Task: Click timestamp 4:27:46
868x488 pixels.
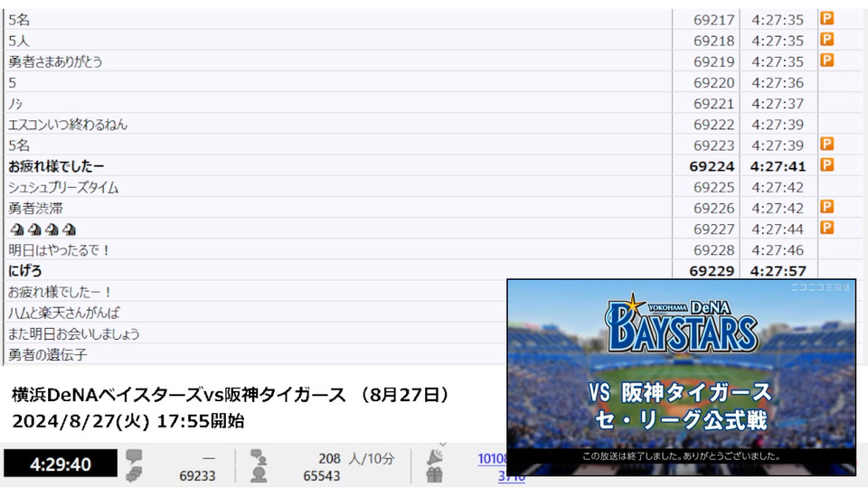Action: tap(778, 250)
